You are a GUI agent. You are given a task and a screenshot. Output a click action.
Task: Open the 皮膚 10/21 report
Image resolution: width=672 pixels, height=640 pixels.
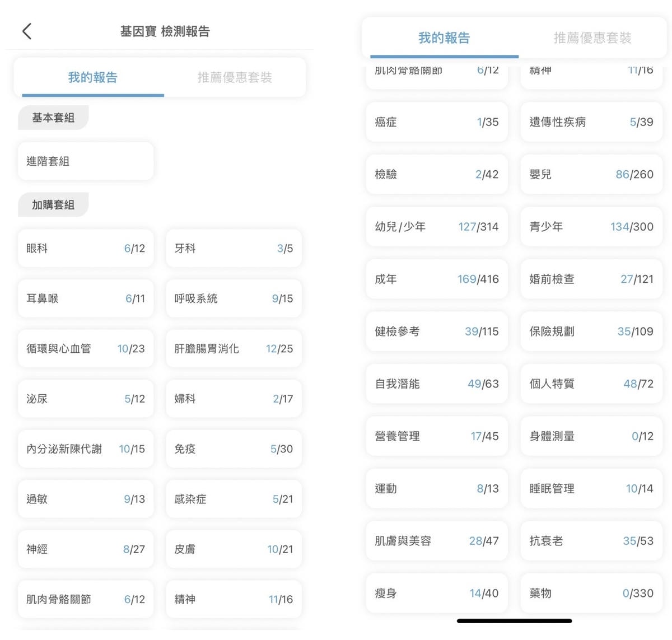point(234,549)
